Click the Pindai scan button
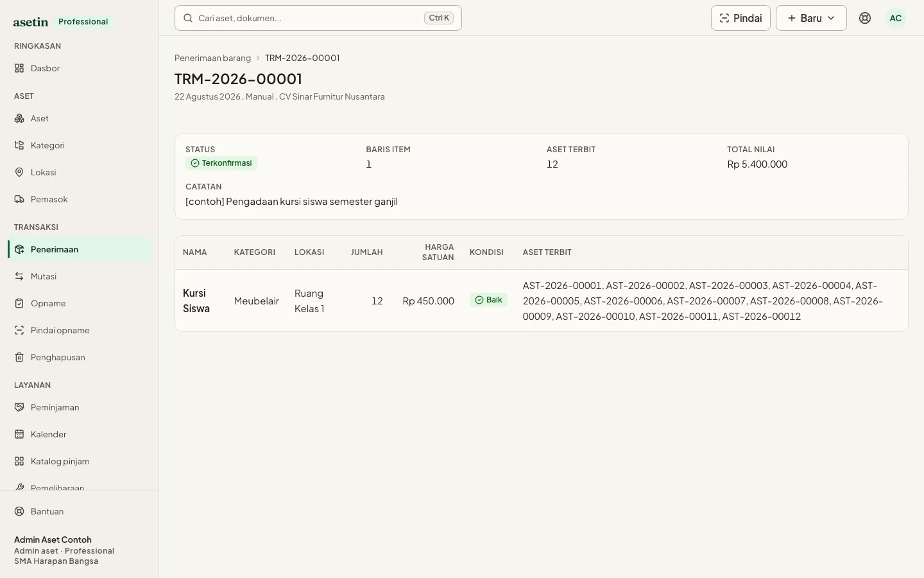The height and width of the screenshot is (578, 924). click(740, 18)
